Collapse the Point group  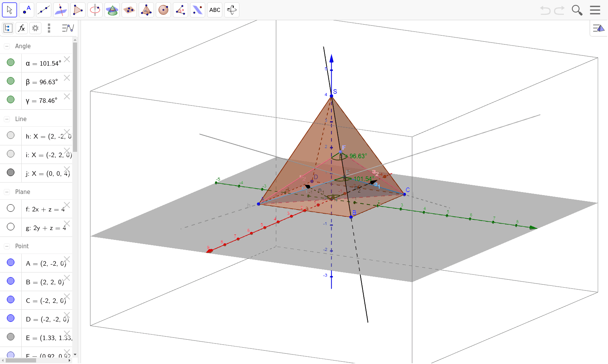[x=7, y=246]
